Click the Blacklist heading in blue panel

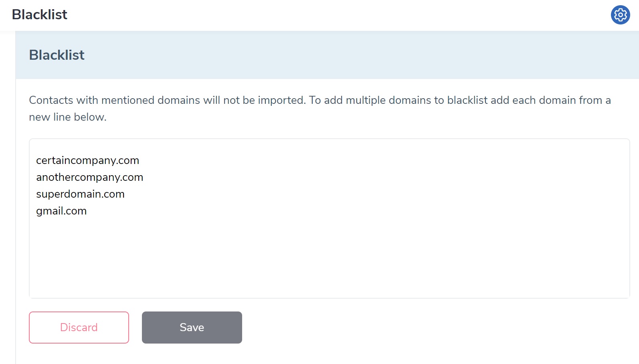57,55
